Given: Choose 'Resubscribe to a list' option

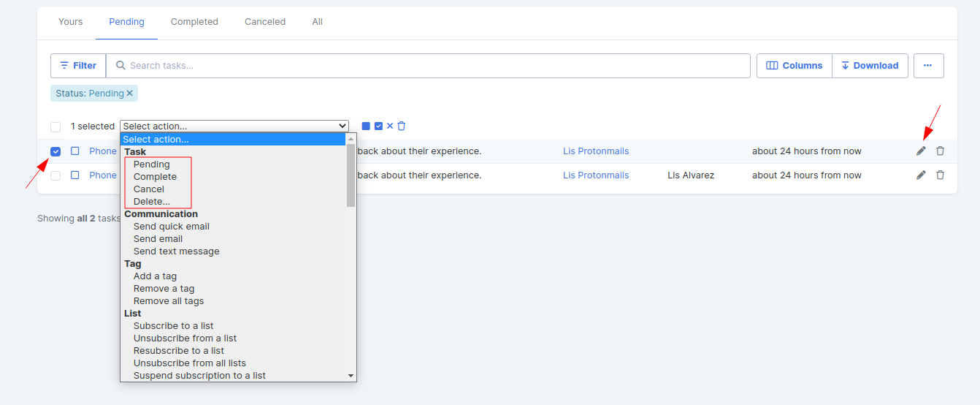Looking at the screenshot, I should [x=179, y=350].
